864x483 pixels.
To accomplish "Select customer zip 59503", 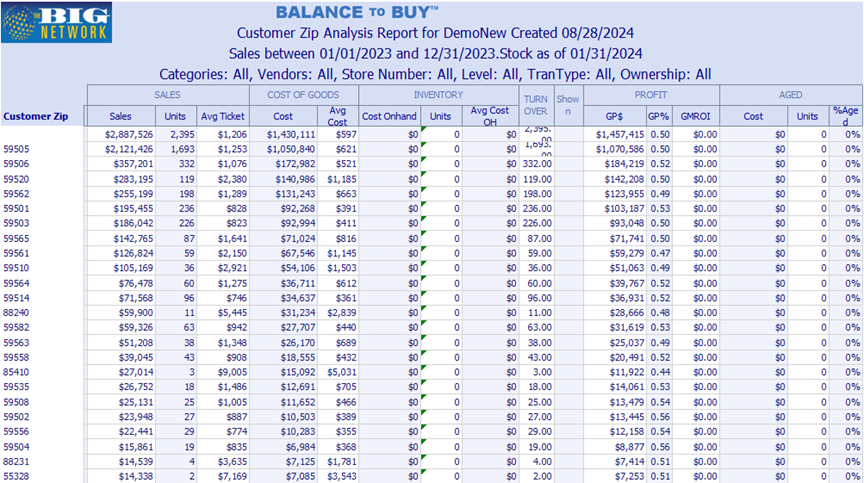I will pos(17,224).
